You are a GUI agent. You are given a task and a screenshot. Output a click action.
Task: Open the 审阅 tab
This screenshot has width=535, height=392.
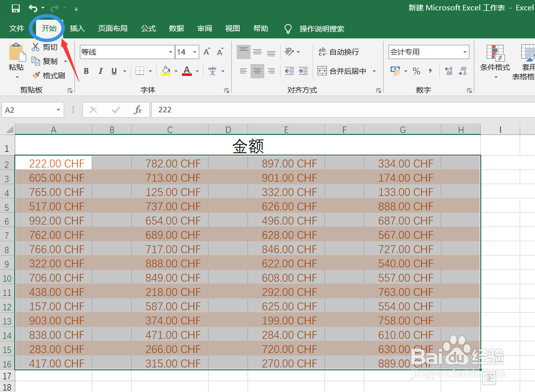(204, 28)
